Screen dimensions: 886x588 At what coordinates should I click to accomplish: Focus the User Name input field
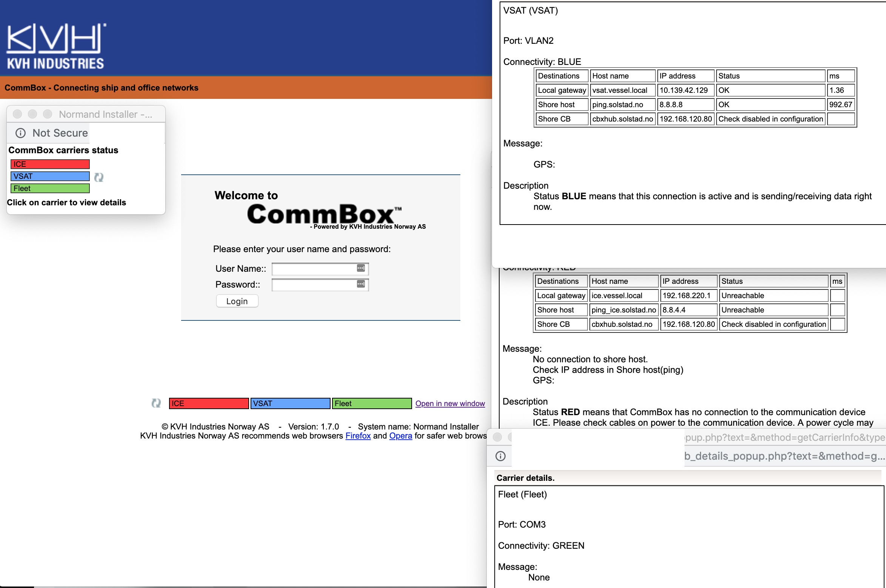tap(320, 269)
